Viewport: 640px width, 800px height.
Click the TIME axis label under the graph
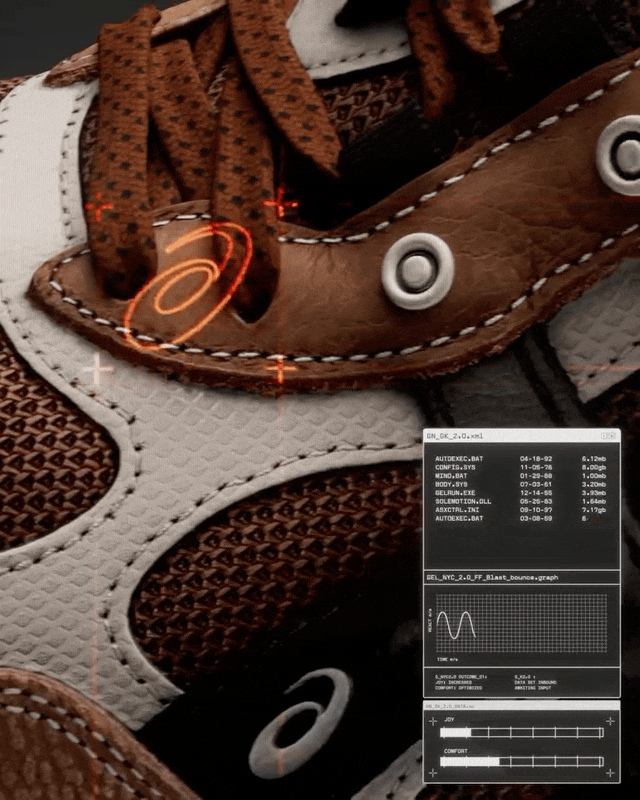[x=447, y=660]
